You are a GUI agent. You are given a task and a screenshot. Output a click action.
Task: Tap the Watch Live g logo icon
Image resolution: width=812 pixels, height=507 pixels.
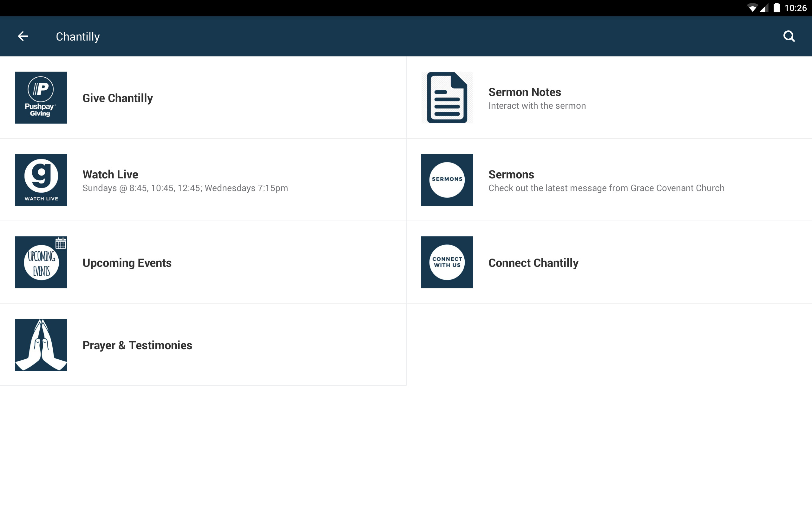click(41, 180)
